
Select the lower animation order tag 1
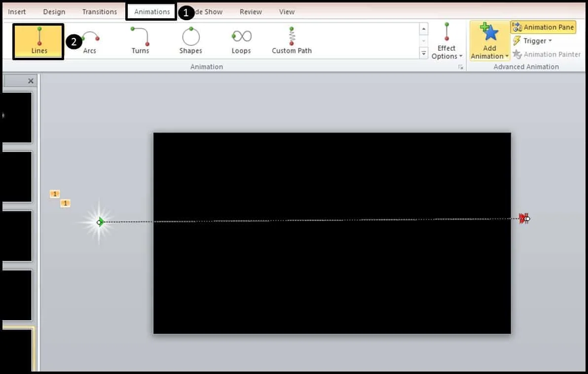click(x=65, y=203)
